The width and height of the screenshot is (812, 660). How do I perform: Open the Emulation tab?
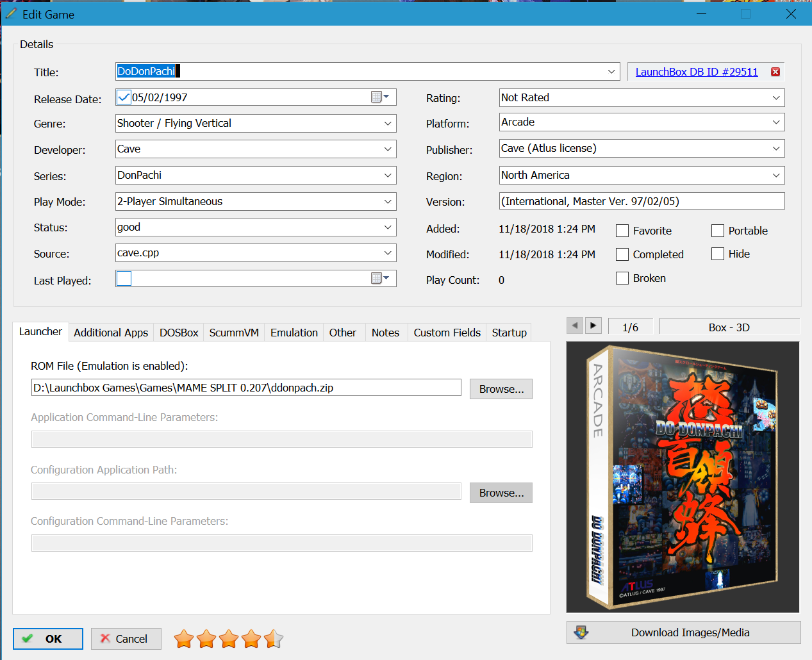pyautogui.click(x=294, y=333)
